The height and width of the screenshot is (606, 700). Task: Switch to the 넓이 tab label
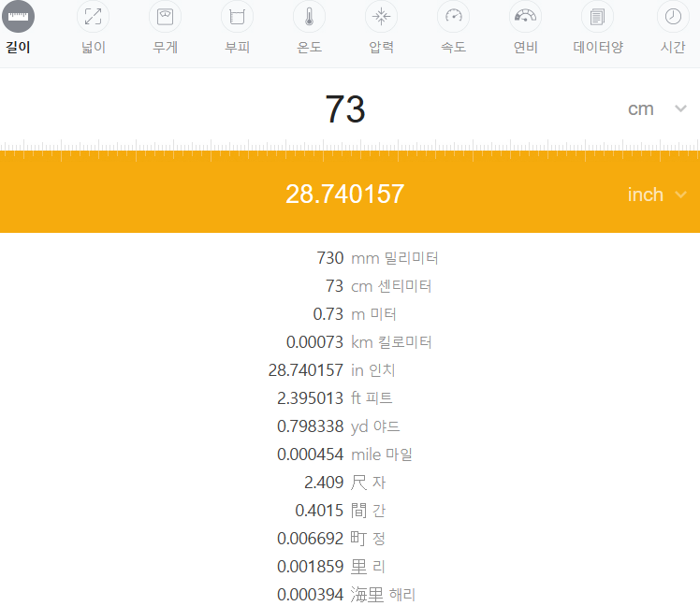[x=94, y=47]
